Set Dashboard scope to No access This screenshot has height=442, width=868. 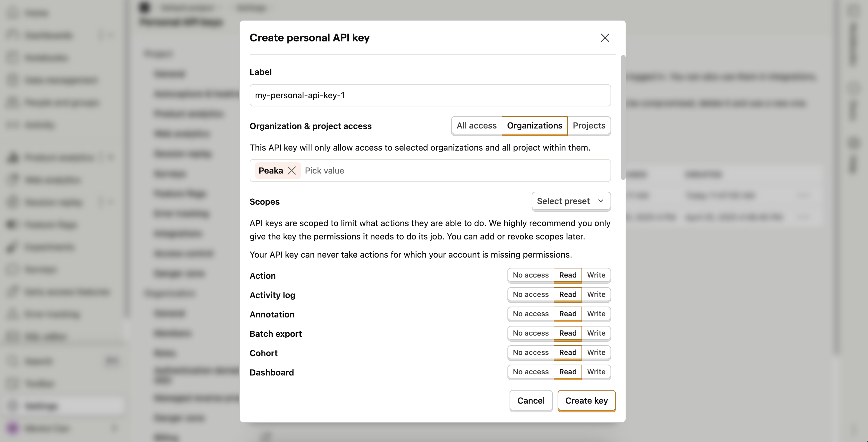(x=530, y=372)
